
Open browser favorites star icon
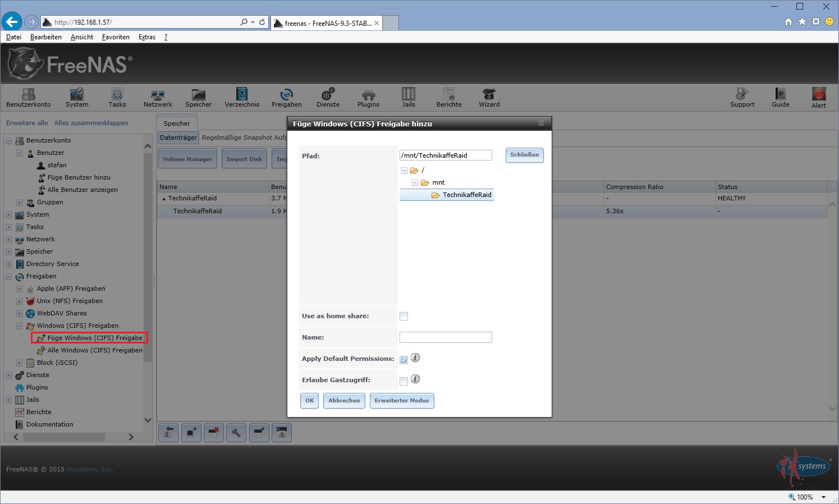pyautogui.click(x=802, y=22)
